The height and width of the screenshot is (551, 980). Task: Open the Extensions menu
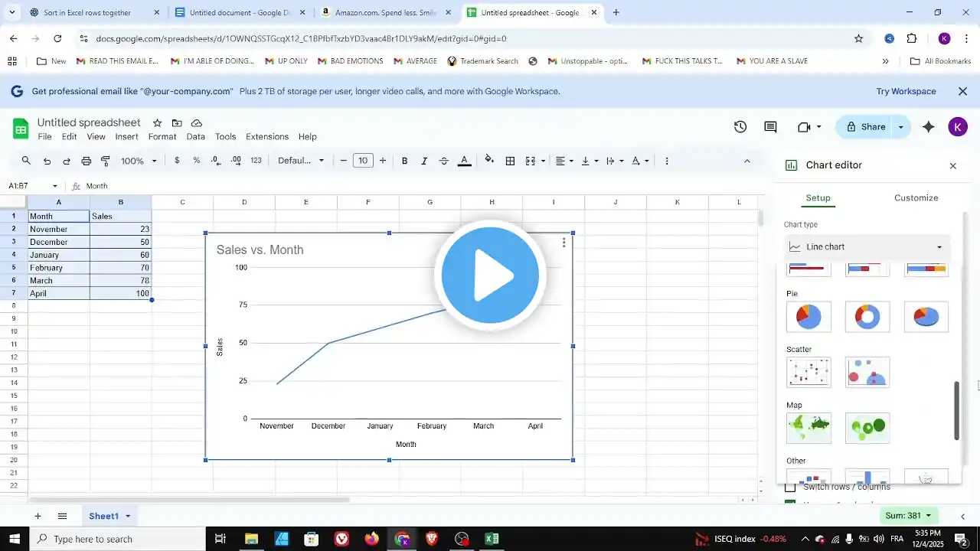pyautogui.click(x=267, y=137)
